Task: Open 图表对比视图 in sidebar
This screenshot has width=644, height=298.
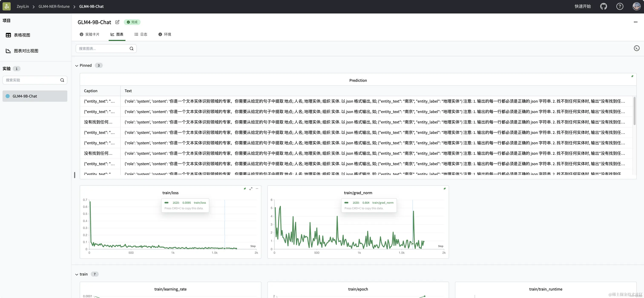Action: pos(26,51)
